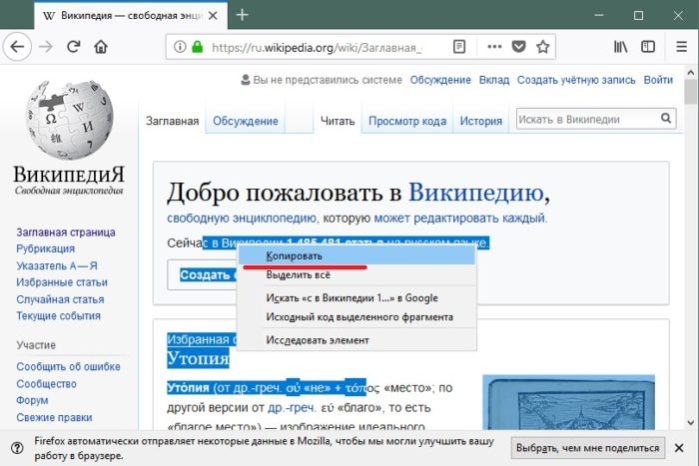Bookmark this page with star icon

[543, 47]
